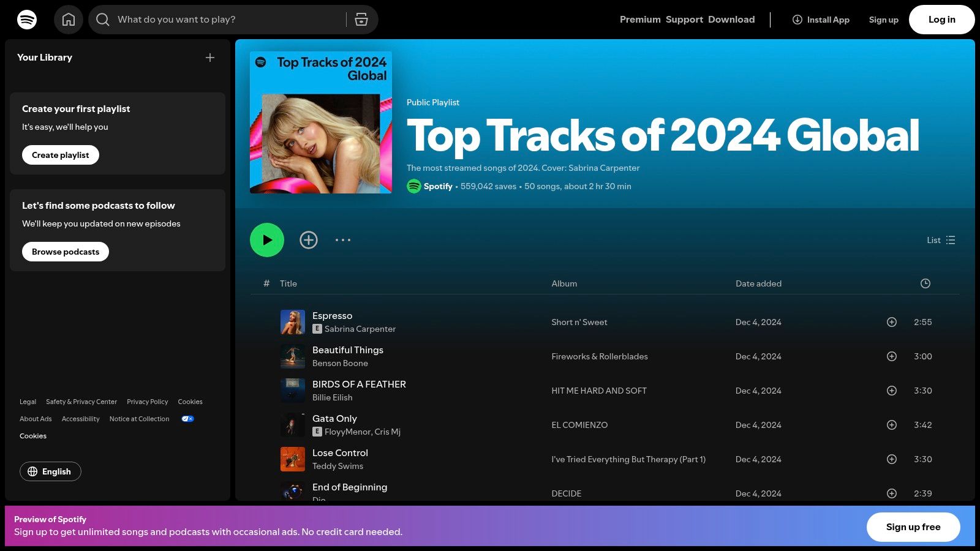Open artist Teddy Swims
Image resolution: width=980 pixels, height=551 pixels.
[337, 466]
